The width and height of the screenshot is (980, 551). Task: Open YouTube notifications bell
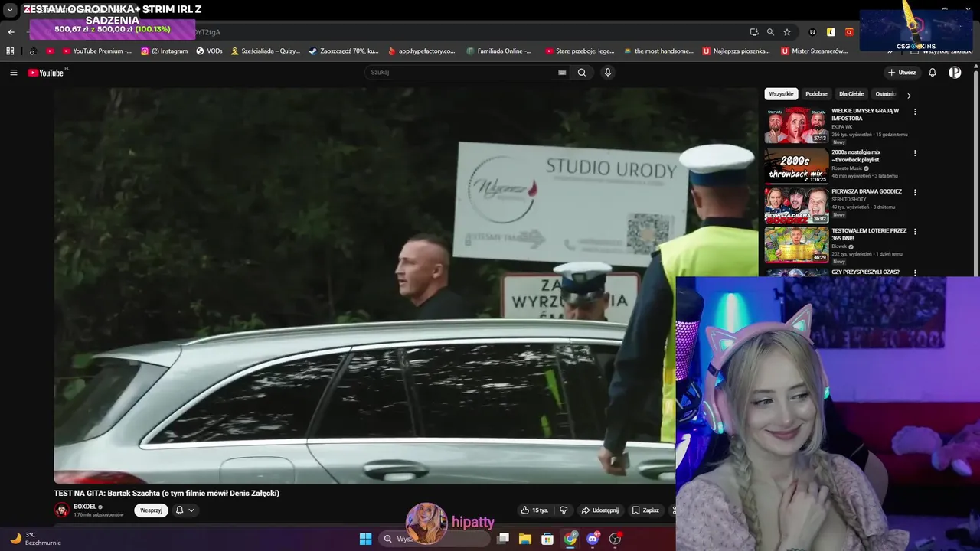point(933,73)
